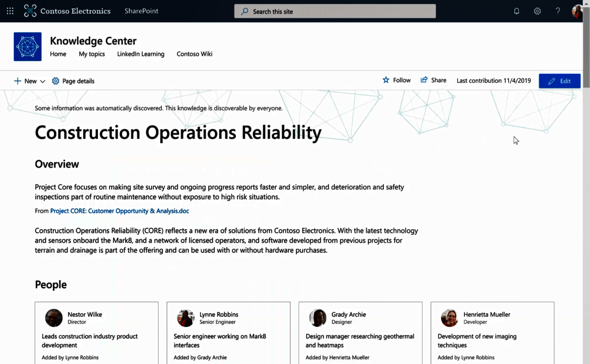Open Project CORE Customer Opportunity & Analysis.doc link
Screen dimensions: 590x364
[x=120, y=211]
